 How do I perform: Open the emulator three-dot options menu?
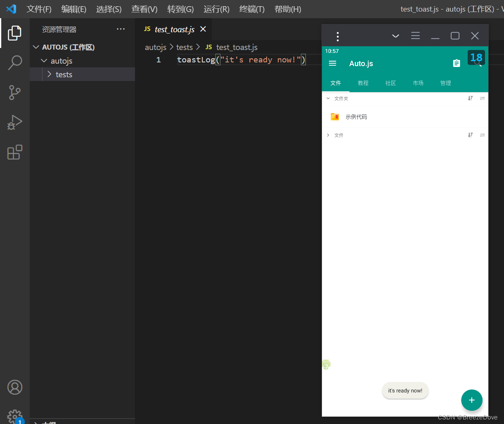coord(338,36)
